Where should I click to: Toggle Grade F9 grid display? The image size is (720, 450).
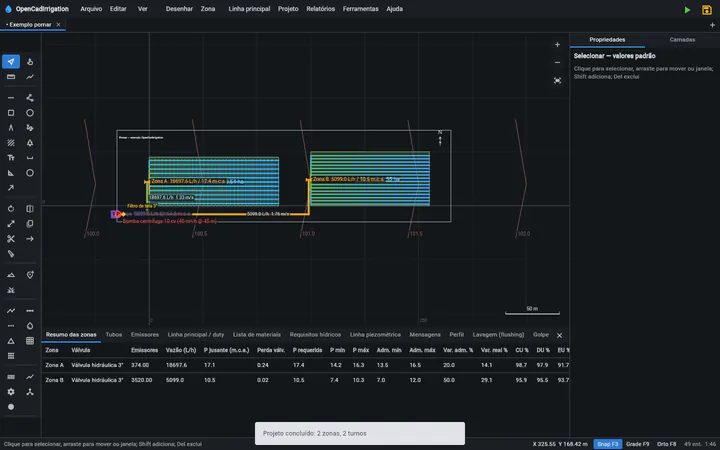click(637, 444)
